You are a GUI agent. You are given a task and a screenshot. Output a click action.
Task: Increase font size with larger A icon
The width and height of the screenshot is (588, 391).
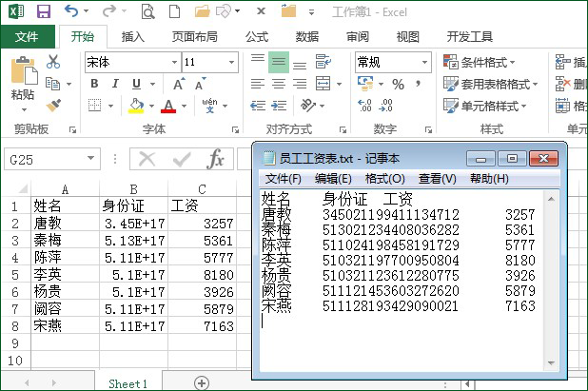pos(179,84)
